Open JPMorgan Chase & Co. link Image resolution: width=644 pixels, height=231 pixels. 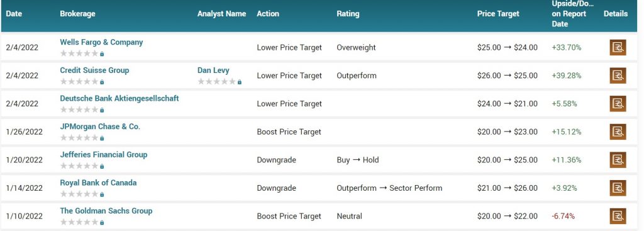tap(100, 127)
